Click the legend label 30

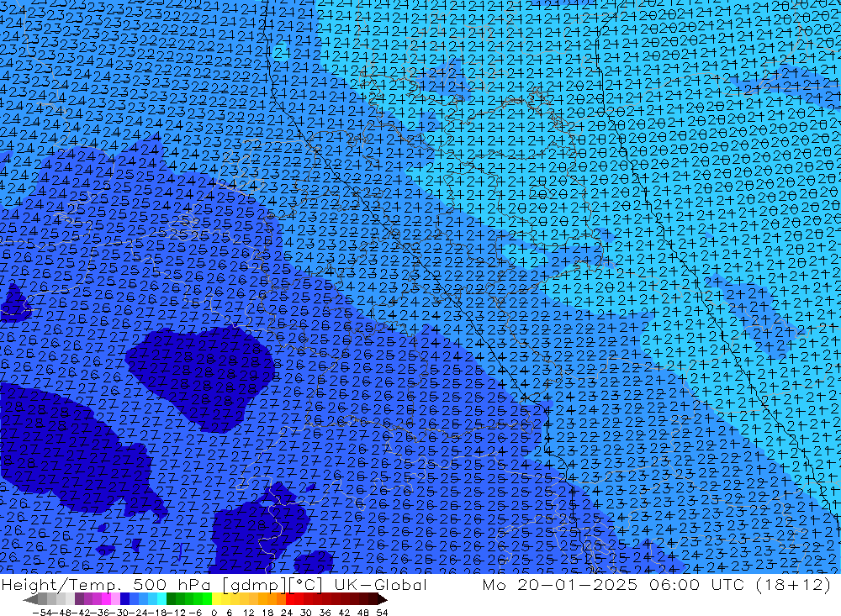point(306,613)
